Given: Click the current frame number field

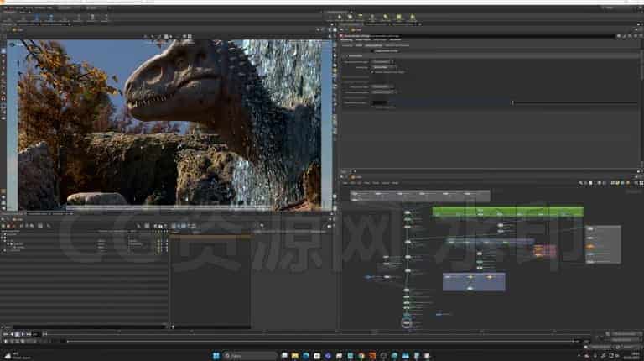Looking at the screenshot, I should click(36, 334).
